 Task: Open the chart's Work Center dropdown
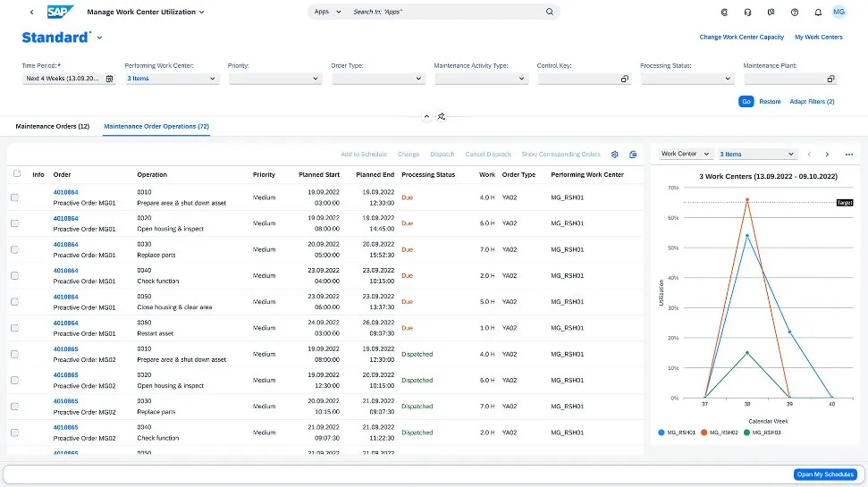tap(685, 154)
